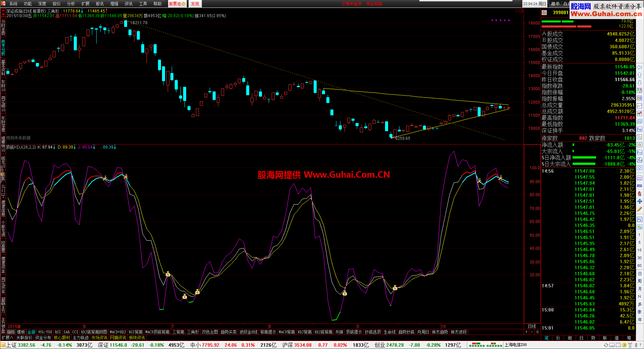
Task: Open the 工具 menu
Action: [143, 4]
